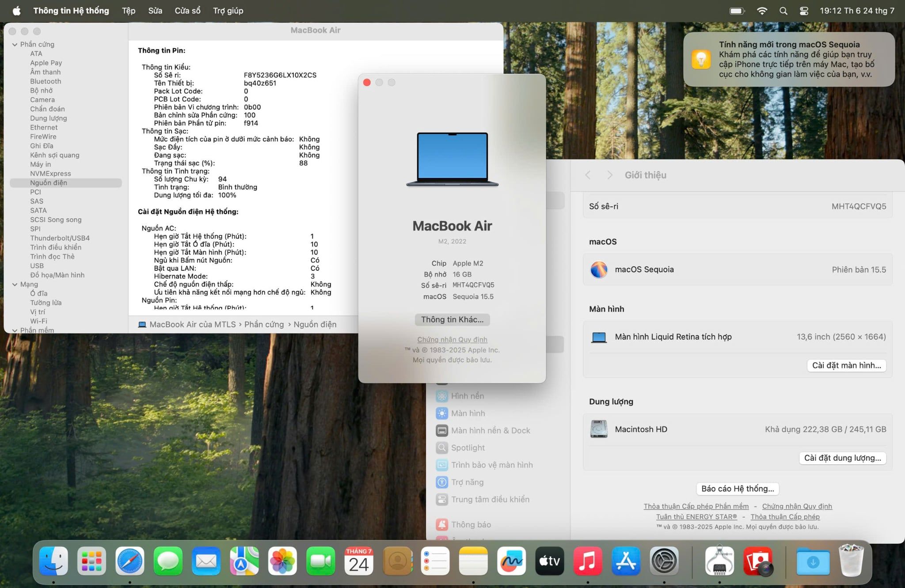905x588 pixels.
Task: Open Calendar showing date 24
Action: [359, 561]
